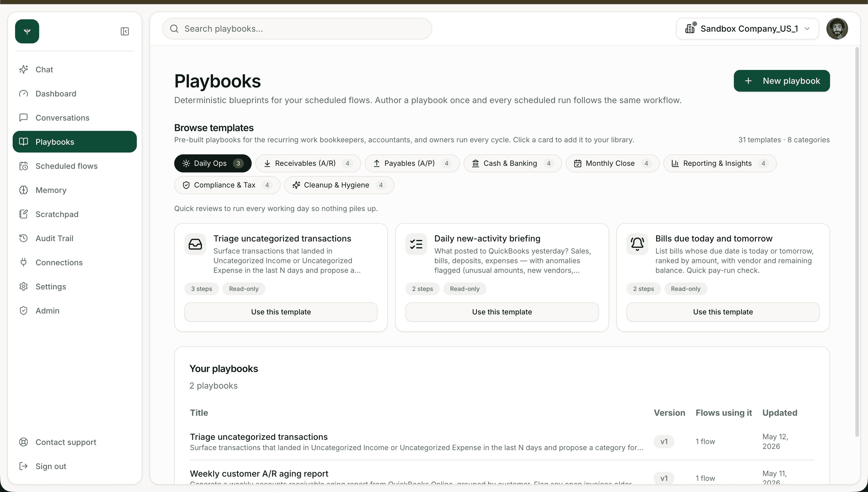This screenshot has height=492, width=868.
Task: Click the page vertical scrollbar
Action: 857,241
